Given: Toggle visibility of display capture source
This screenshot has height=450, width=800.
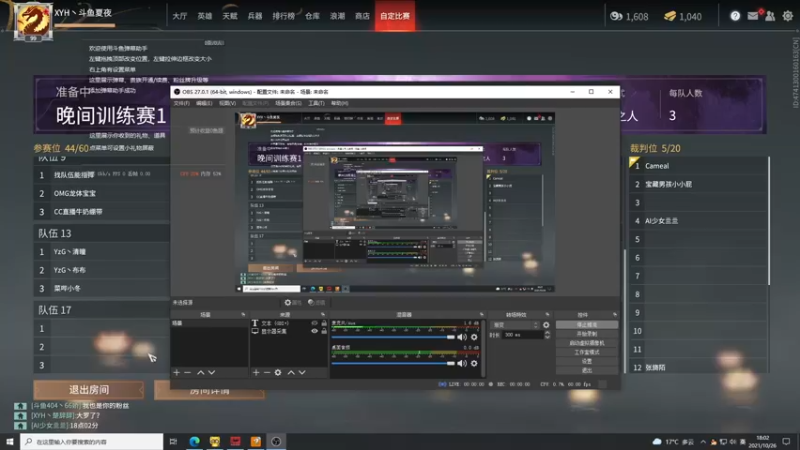Looking at the screenshot, I should pyautogui.click(x=314, y=331).
